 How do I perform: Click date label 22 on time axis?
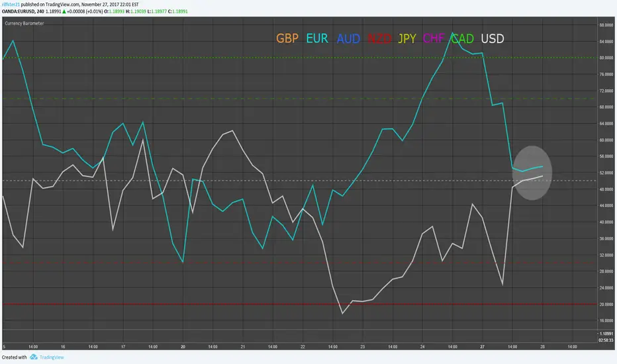tap(303, 347)
